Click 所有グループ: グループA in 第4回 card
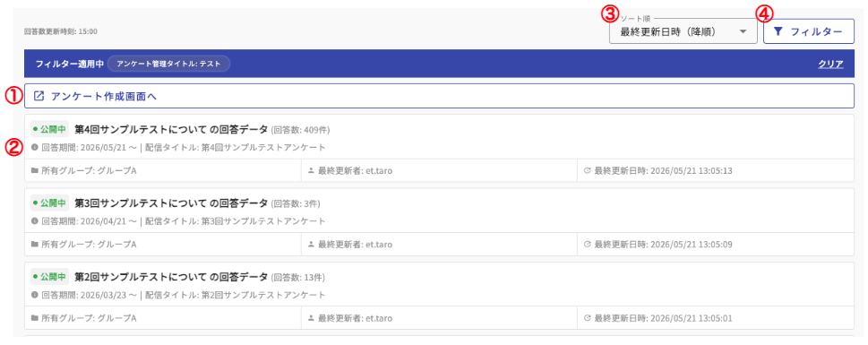The image size is (868, 345). point(89,170)
